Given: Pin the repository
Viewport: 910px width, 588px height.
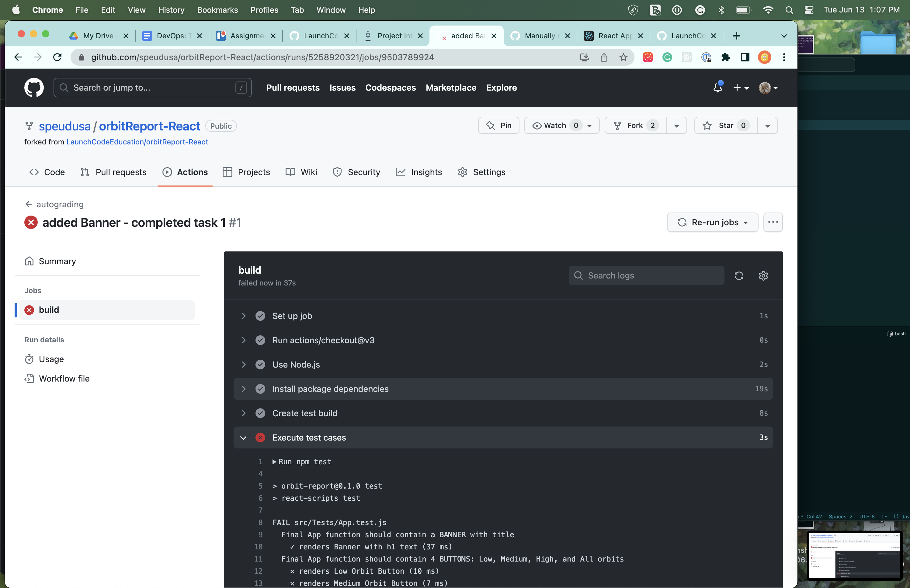Looking at the screenshot, I should pos(498,126).
